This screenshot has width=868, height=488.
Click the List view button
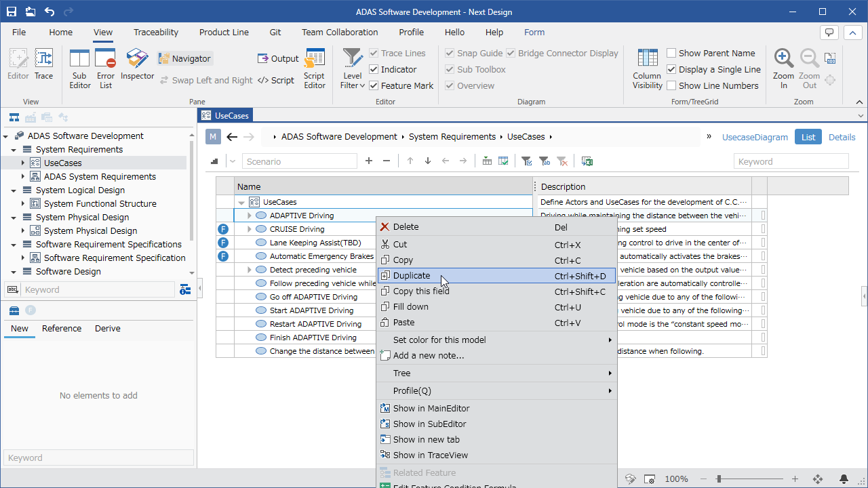[808, 137]
